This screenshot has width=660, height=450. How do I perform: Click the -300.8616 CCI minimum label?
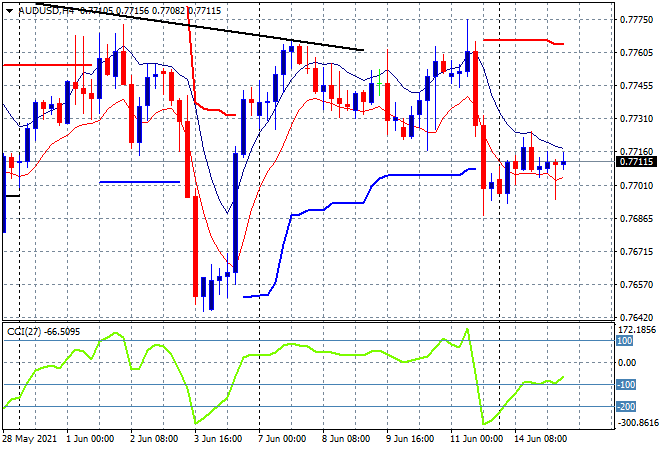pos(637,422)
